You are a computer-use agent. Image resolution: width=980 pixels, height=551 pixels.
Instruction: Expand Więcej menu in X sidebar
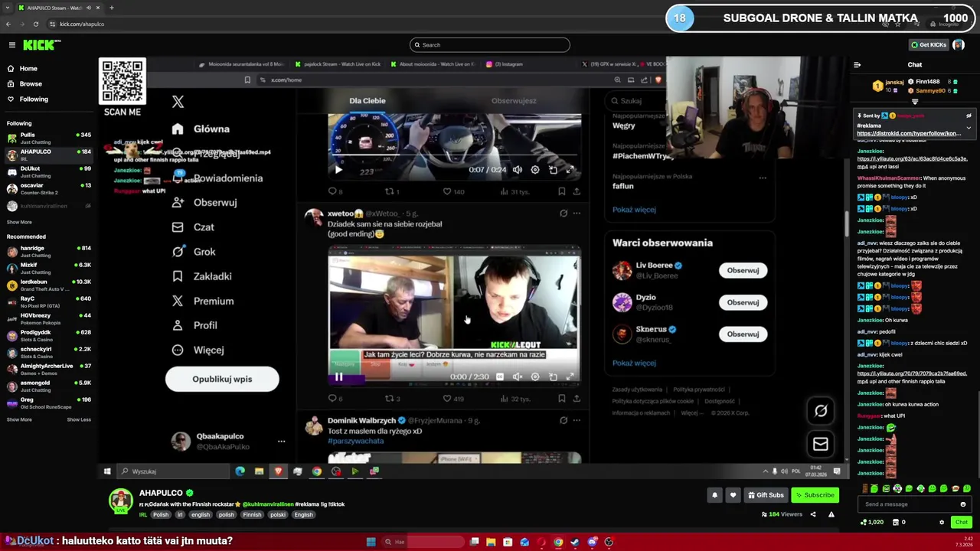(198, 350)
